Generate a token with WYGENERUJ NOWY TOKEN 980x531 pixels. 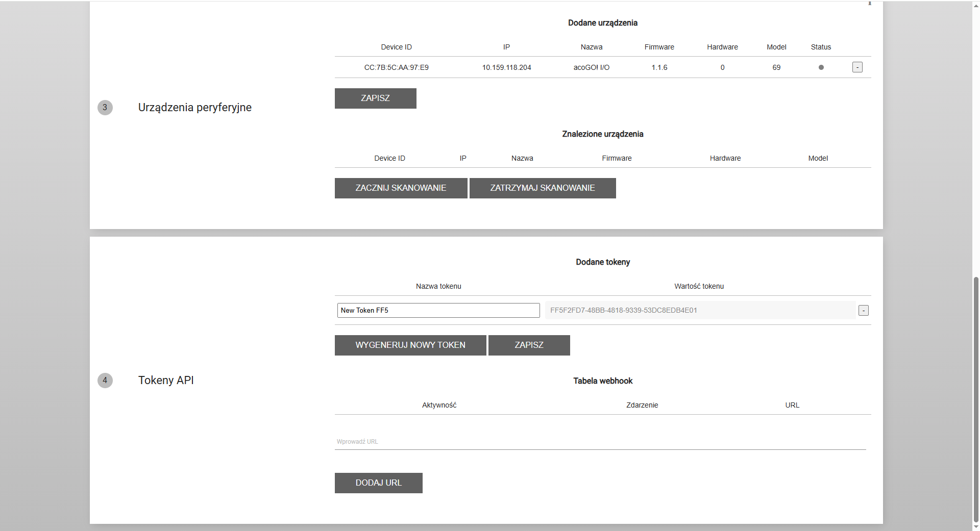point(410,345)
